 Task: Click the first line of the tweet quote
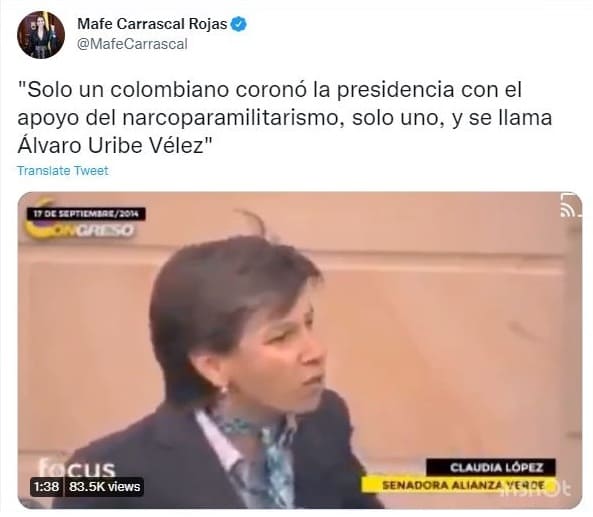coord(270,90)
